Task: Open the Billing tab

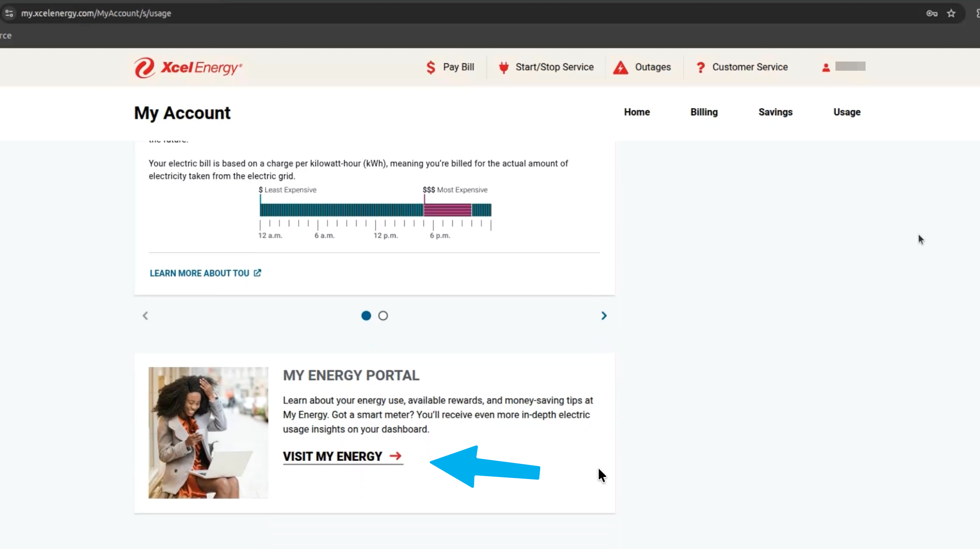Action: click(704, 112)
